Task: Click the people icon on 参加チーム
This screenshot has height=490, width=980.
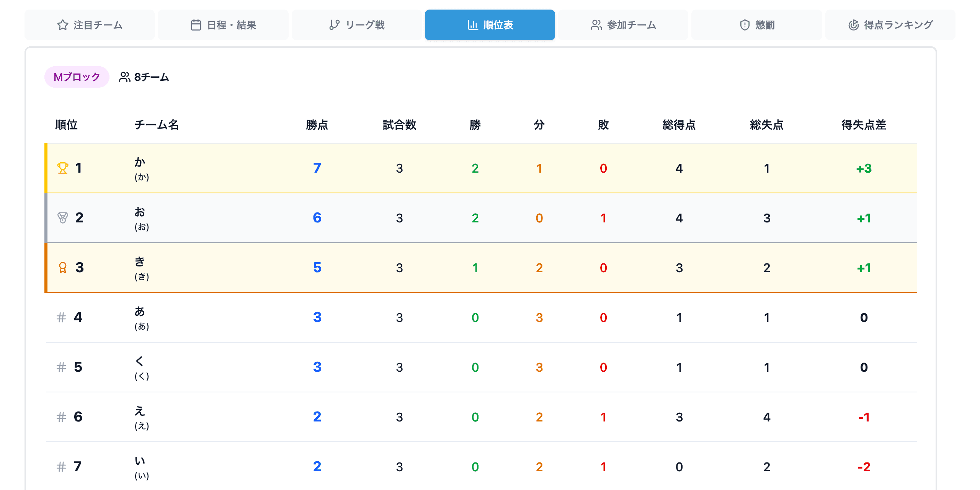Action: pos(596,25)
